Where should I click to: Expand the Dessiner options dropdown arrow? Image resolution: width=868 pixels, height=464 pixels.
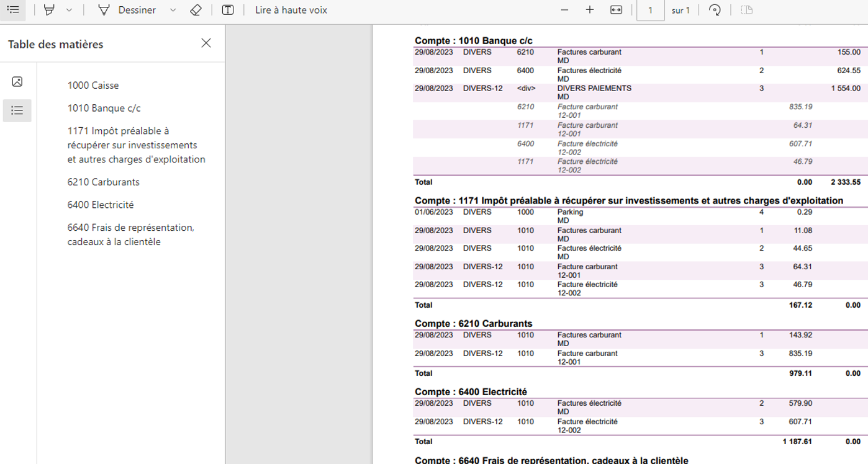[173, 10]
